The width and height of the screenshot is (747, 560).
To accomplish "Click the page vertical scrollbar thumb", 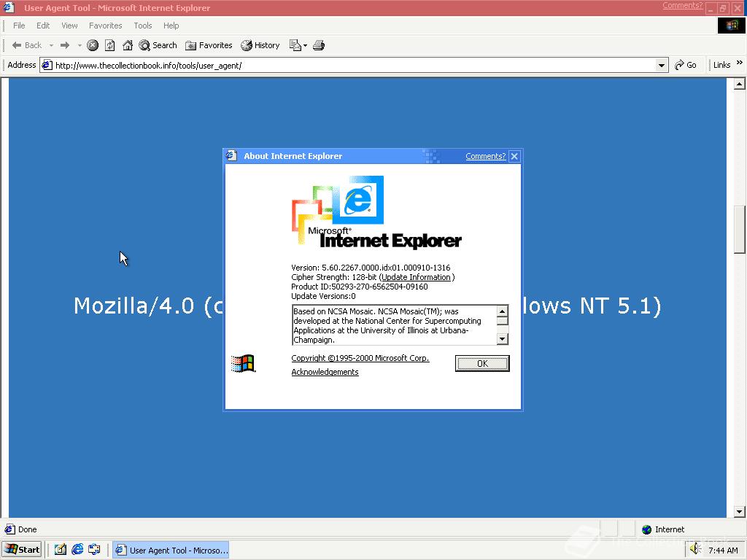I will tap(740, 230).
